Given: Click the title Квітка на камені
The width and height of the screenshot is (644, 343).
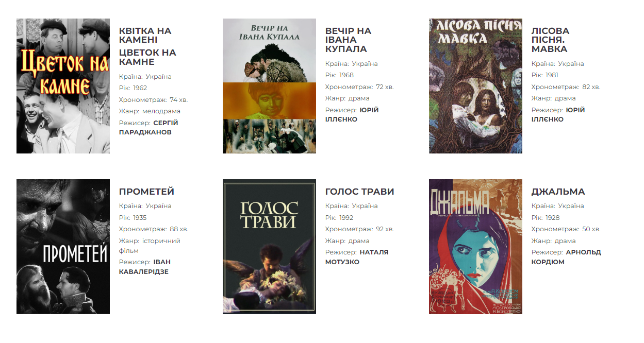Looking at the screenshot, I should click(145, 35).
